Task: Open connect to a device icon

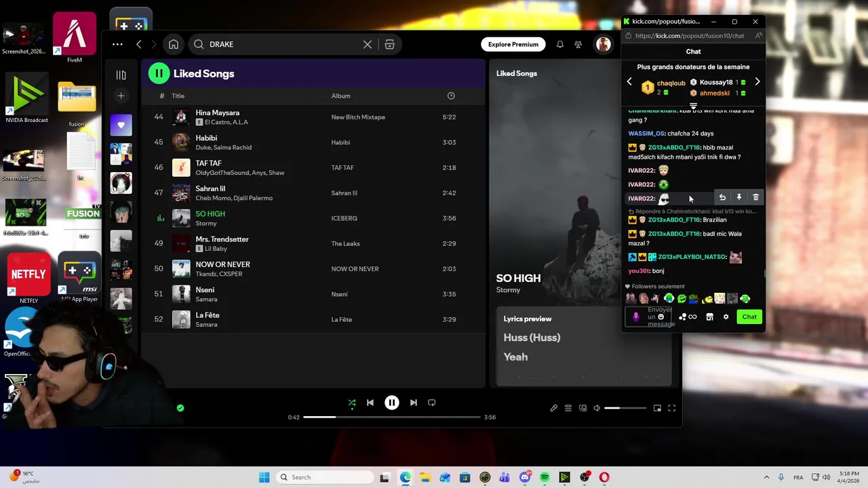Action: tap(583, 408)
